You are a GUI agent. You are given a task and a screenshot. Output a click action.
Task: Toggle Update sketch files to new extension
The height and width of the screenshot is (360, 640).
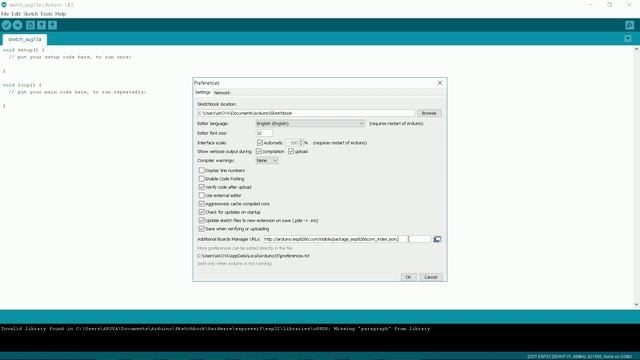pos(202,220)
